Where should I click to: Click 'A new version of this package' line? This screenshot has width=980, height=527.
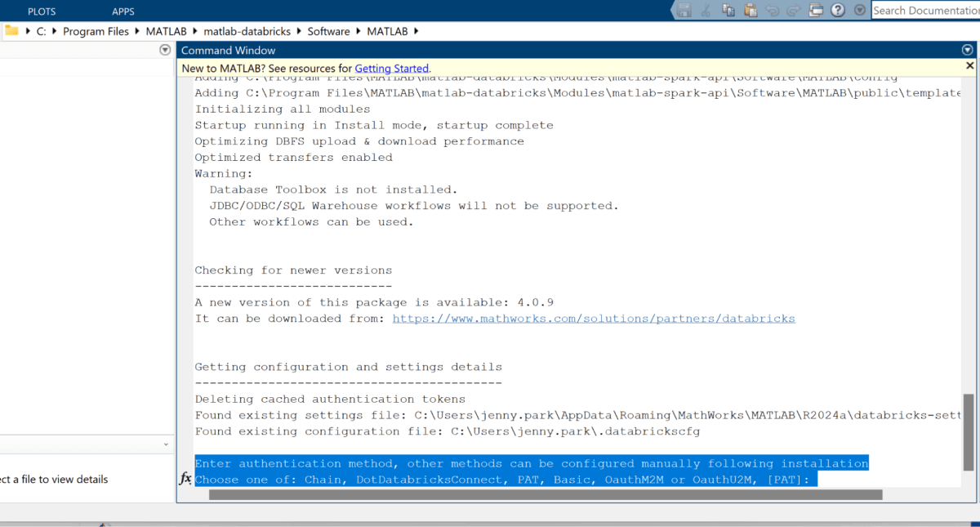(x=374, y=302)
